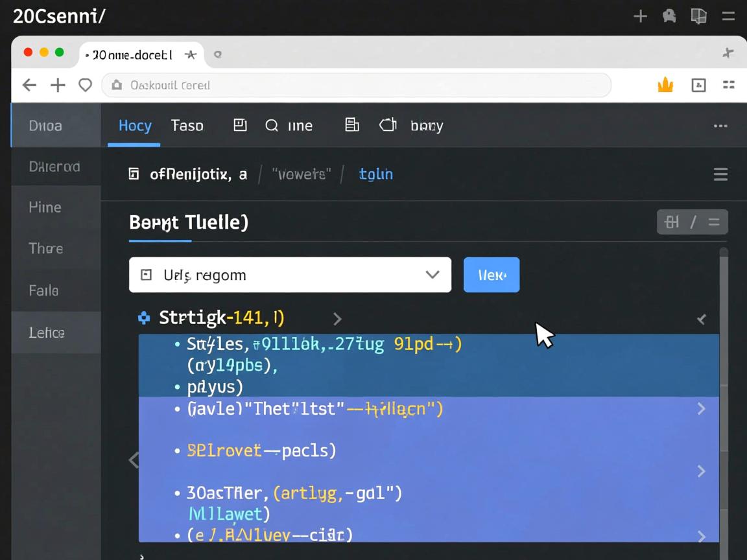
Task: Click the 'tgln' breadcrumb link
Action: (x=376, y=174)
